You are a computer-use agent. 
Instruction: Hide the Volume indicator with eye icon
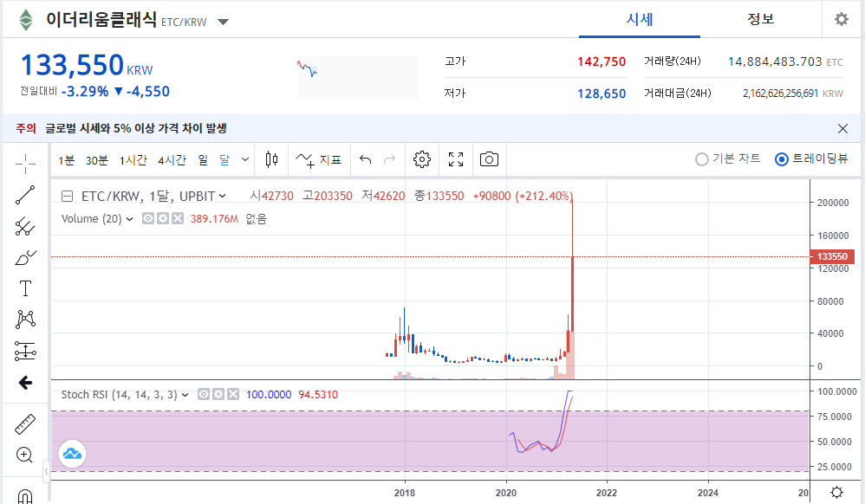click(148, 219)
